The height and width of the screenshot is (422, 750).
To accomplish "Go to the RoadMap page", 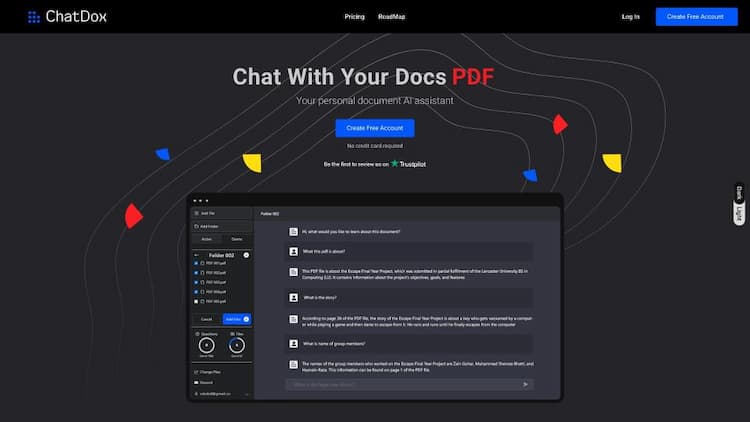I will click(x=391, y=17).
